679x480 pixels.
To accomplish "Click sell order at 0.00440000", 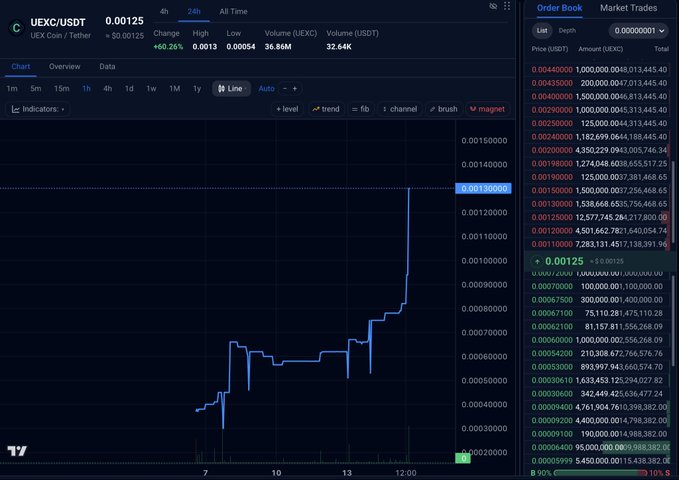I will (599, 69).
